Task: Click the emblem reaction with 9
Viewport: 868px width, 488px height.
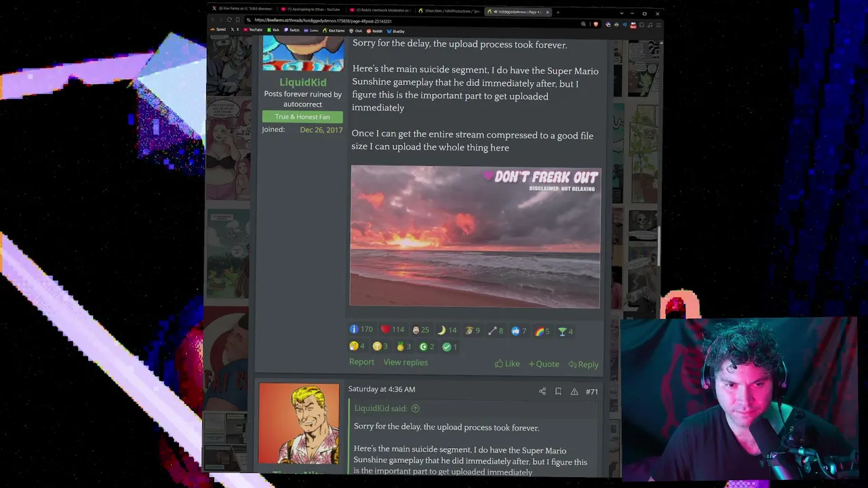Action: [x=473, y=331]
